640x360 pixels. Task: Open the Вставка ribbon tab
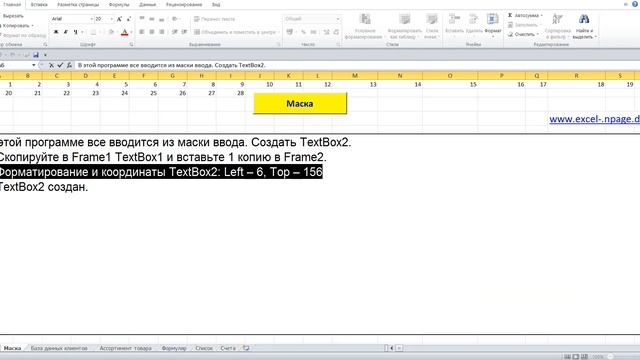tap(39, 4)
